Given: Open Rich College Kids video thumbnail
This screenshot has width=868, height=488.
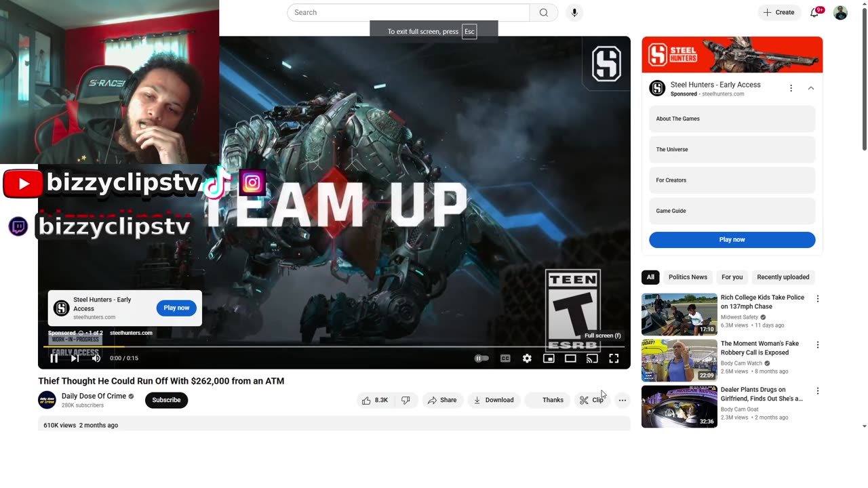Looking at the screenshot, I should click(679, 314).
